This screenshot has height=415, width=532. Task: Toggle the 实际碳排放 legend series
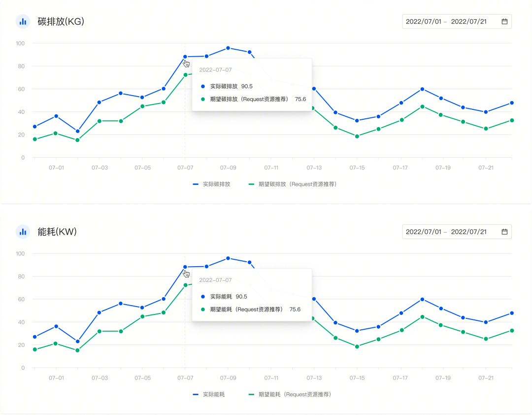tap(212, 184)
